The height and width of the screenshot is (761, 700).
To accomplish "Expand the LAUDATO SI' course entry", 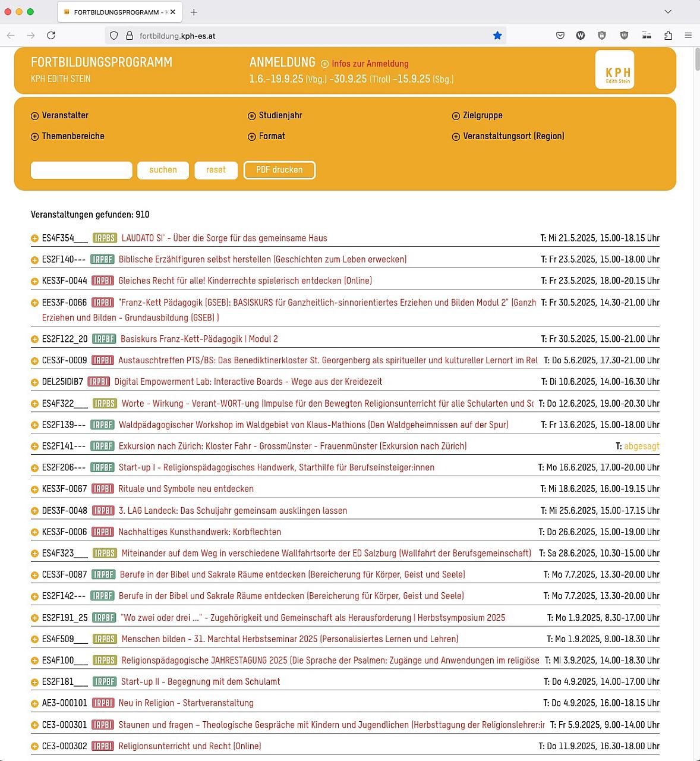I will pyautogui.click(x=34, y=238).
